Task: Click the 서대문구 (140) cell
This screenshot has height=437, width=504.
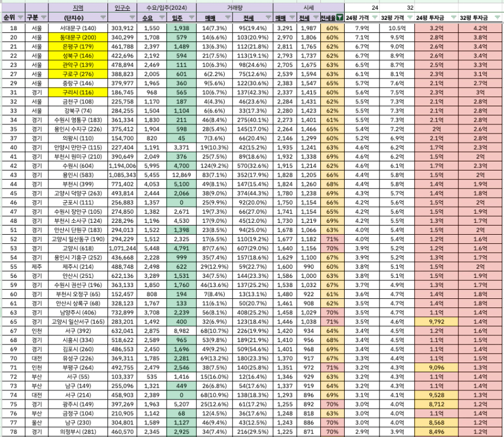Action: coord(78,28)
